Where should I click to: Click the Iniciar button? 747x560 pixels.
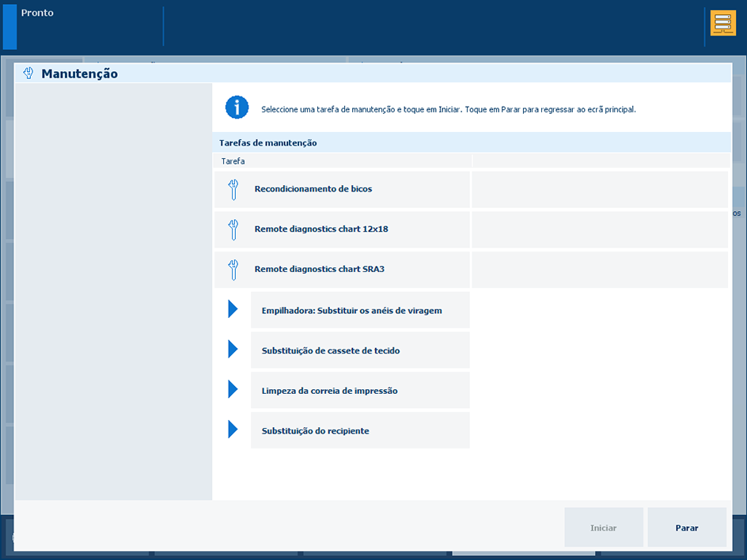click(x=604, y=527)
